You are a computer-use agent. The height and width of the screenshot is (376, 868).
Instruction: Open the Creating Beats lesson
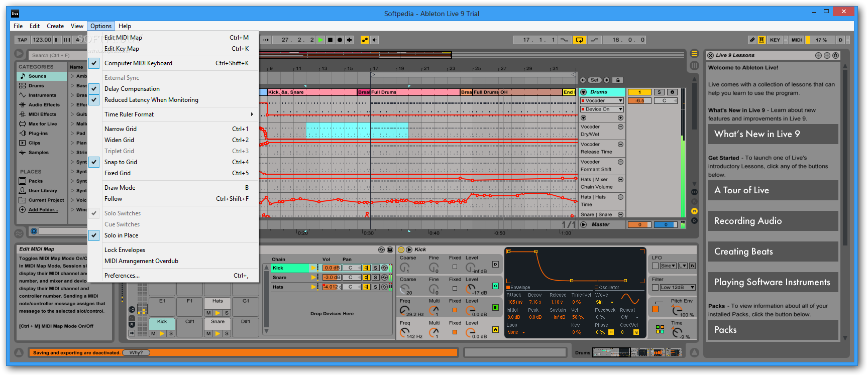[773, 252]
